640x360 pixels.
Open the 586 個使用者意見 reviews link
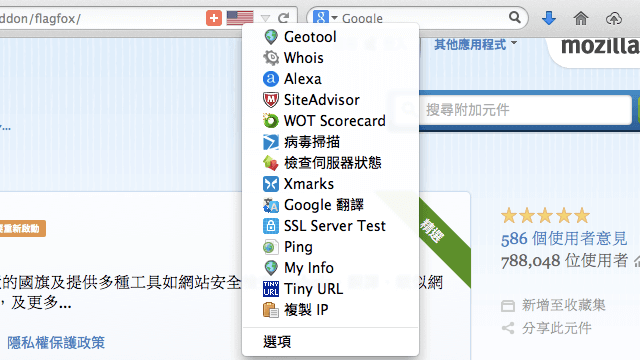point(564,239)
